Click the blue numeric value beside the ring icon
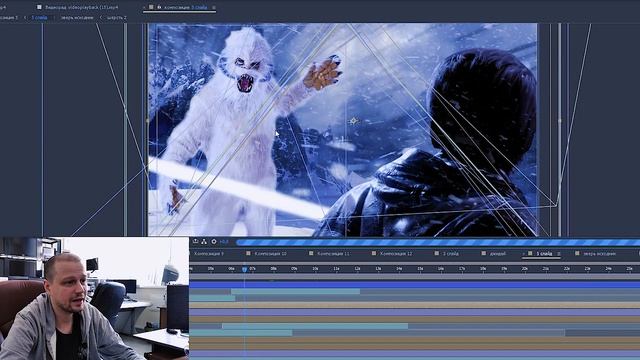The image size is (640, 360). pyautogui.click(x=224, y=242)
